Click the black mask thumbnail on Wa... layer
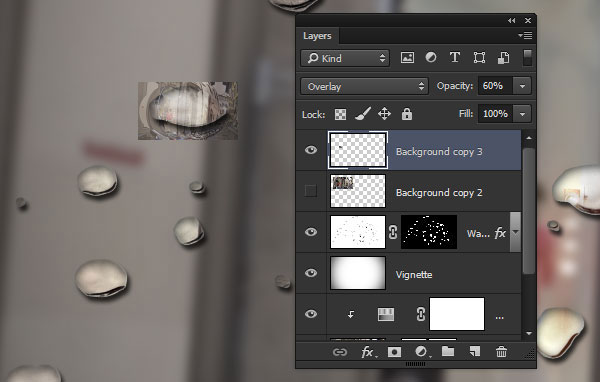Screen dimensions: 600x382 pos(429,232)
